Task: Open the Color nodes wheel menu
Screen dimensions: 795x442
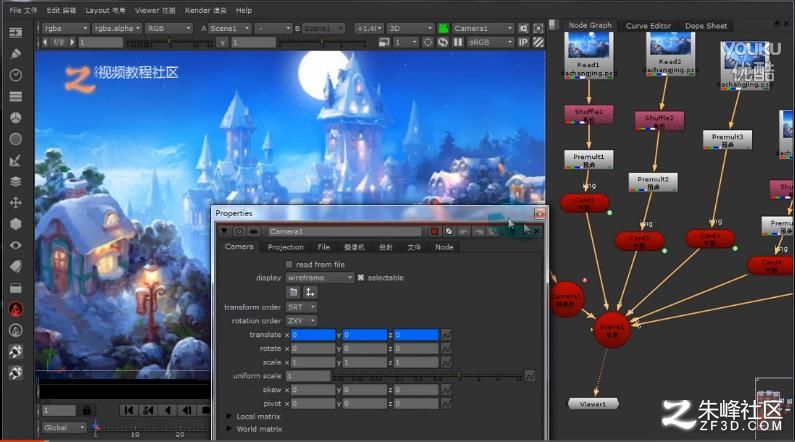Action: [16, 118]
